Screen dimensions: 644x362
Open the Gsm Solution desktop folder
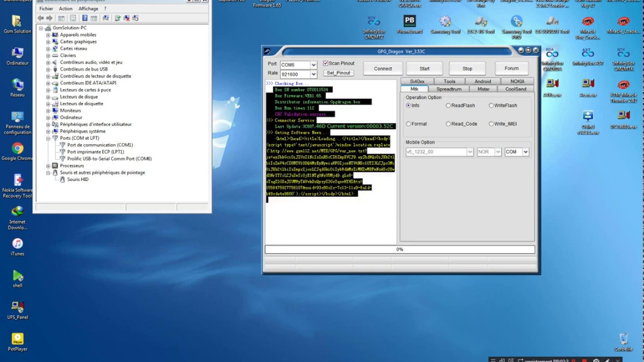[17, 24]
